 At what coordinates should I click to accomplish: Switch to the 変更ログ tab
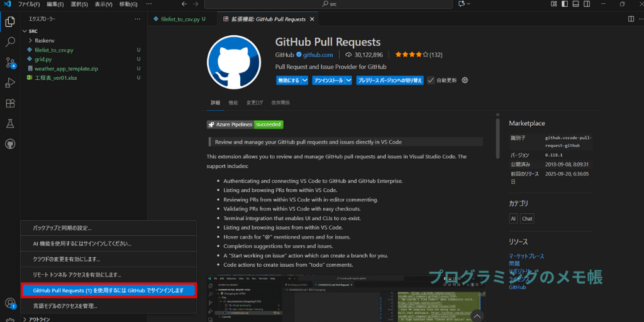click(x=255, y=103)
